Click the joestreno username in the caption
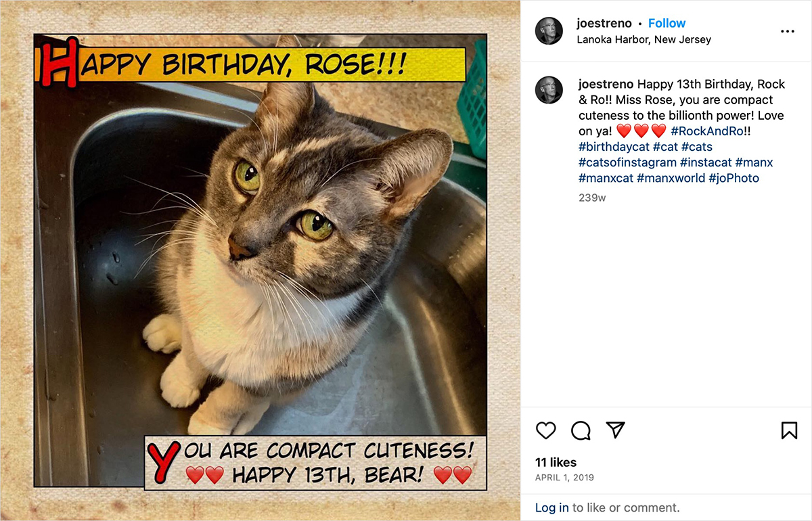Image resolution: width=812 pixels, height=521 pixels. [x=606, y=84]
